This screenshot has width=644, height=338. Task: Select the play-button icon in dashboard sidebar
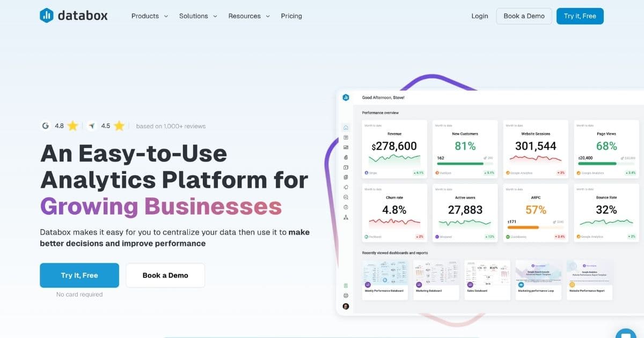(x=346, y=167)
